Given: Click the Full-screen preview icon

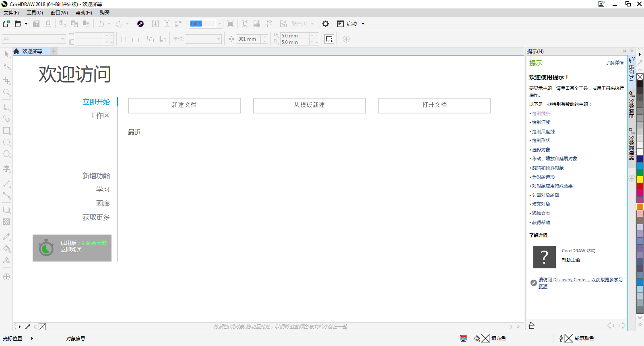Looking at the screenshot, I should 230,24.
